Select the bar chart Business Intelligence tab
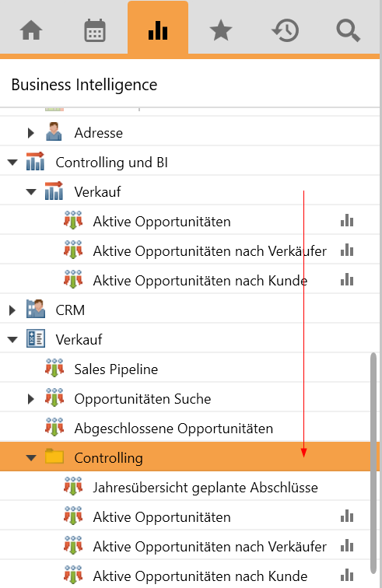Screen dimensions: 382x588 point(158,30)
